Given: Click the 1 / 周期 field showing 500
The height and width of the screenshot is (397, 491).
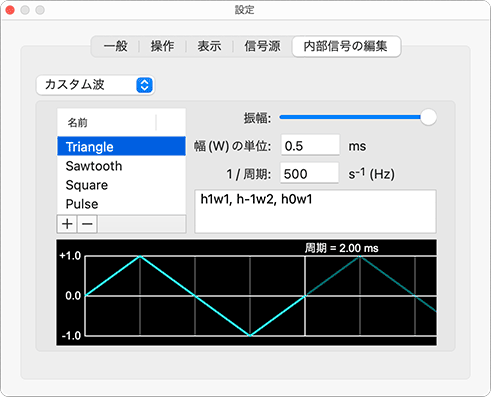Looking at the screenshot, I should coord(309,173).
